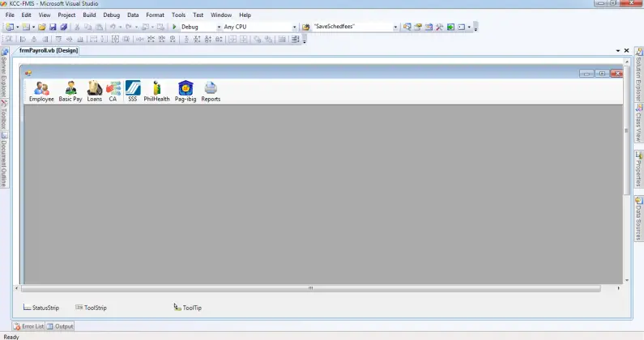Open the Error List panel tab

(x=28, y=326)
